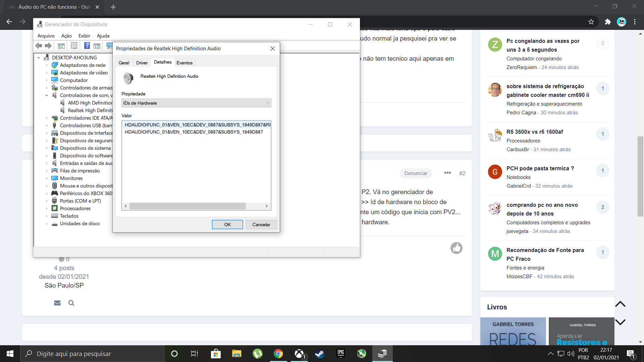Click the Task View taskbar icon
The height and width of the screenshot is (362, 644).
click(195, 354)
